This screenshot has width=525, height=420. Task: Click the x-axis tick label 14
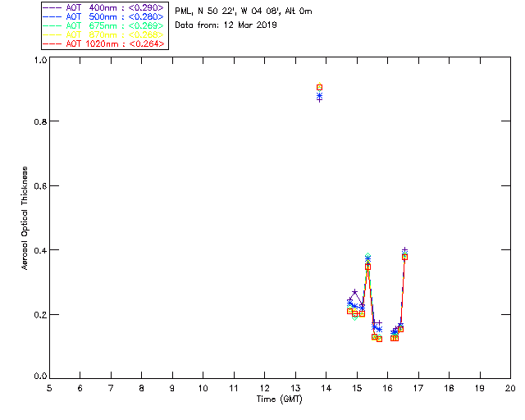click(x=326, y=388)
